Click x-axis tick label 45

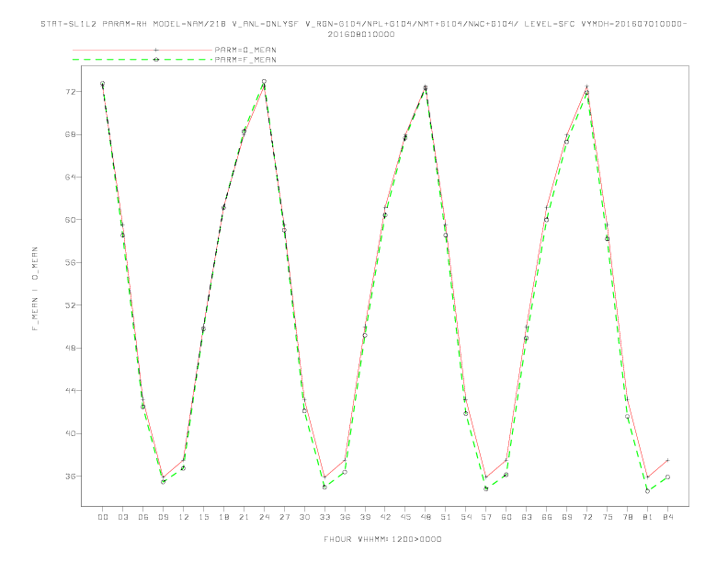[x=405, y=517]
